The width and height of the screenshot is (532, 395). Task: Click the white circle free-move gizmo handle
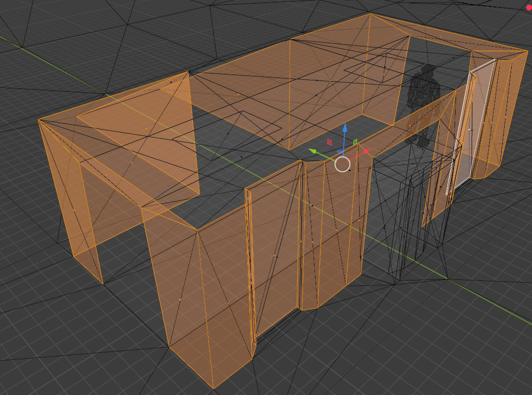coord(342,164)
